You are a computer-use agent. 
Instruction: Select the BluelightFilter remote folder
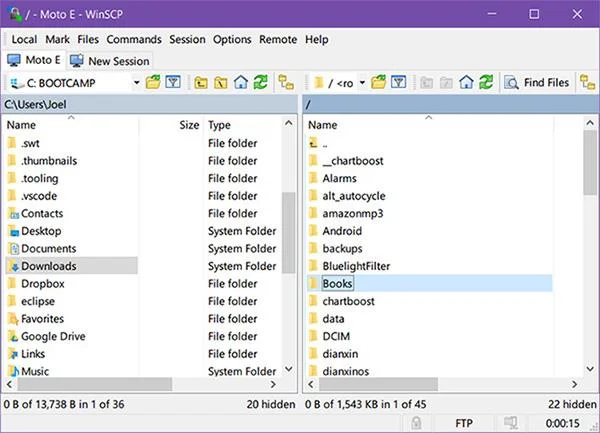(356, 266)
